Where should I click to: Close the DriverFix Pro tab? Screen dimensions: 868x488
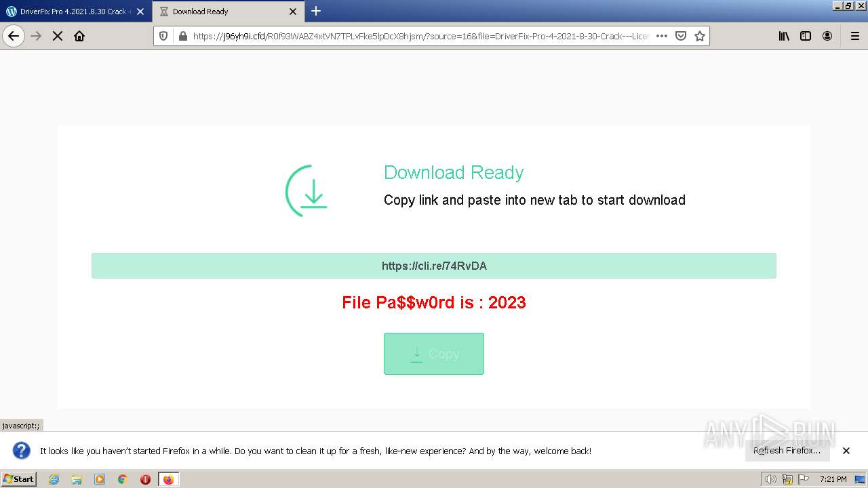coord(140,12)
